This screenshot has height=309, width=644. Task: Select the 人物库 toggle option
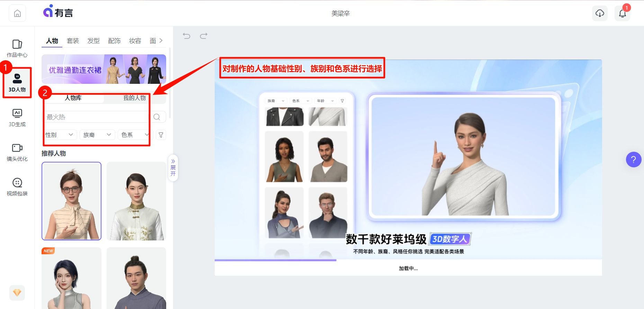coord(73,98)
